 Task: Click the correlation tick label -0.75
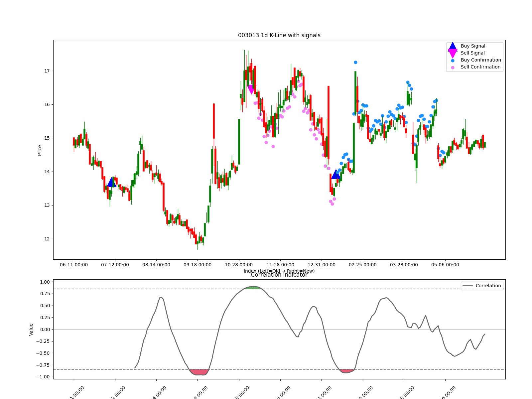pos(43,365)
